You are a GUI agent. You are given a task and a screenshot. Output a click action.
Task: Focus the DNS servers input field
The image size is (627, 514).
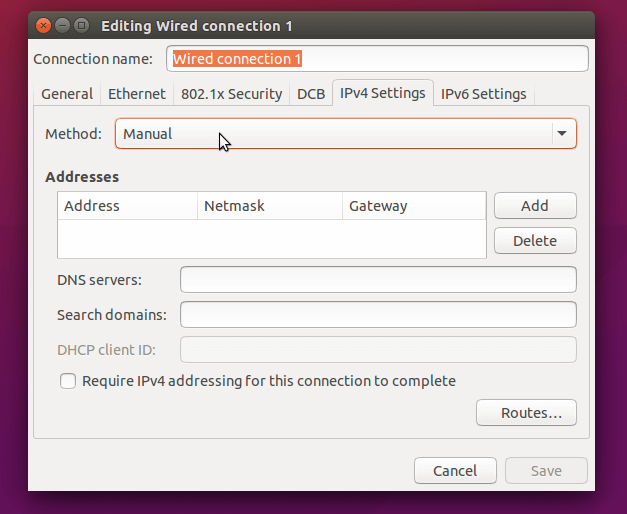pos(378,280)
